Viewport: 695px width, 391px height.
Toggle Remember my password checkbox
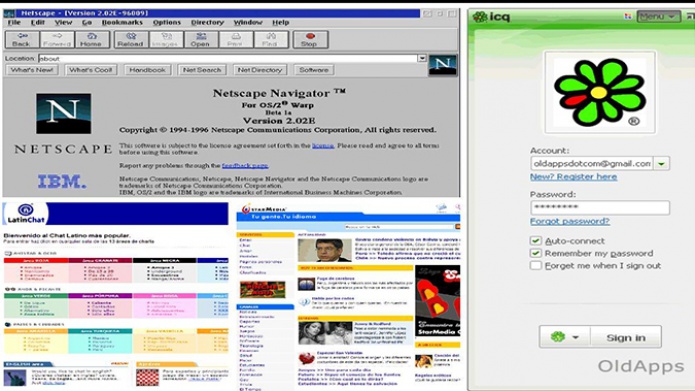point(535,253)
